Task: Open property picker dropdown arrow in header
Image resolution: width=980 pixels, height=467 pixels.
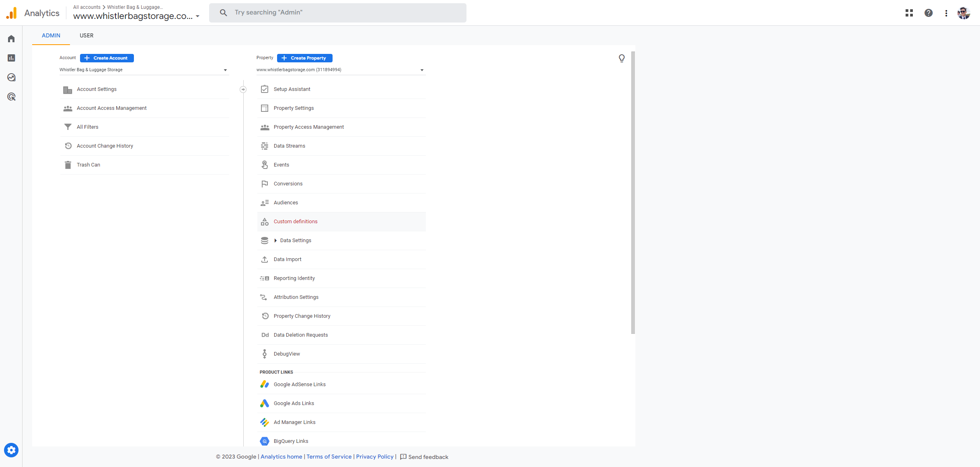Action: tap(197, 16)
